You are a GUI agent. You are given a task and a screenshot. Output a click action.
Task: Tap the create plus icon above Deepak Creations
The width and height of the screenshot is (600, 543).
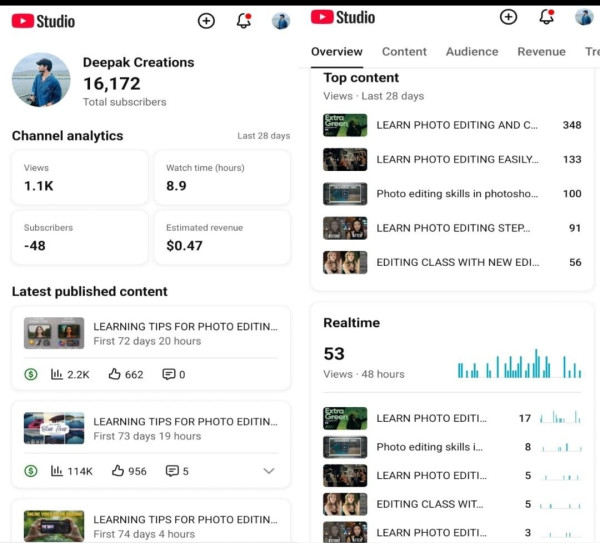(206, 20)
